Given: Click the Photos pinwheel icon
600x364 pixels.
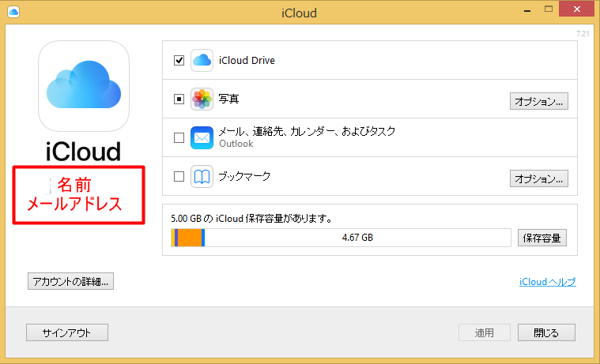Looking at the screenshot, I should click(x=202, y=99).
